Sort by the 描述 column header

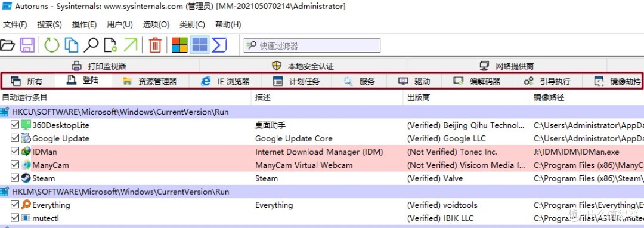click(327, 97)
